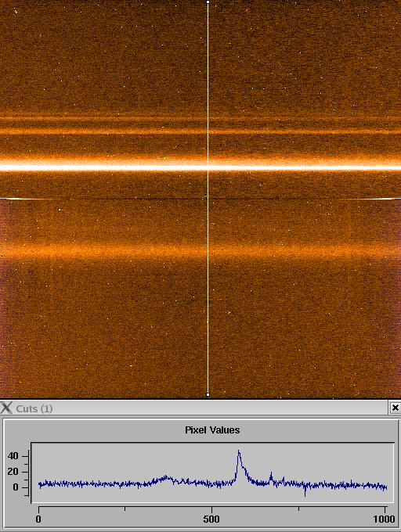Click the 500 label on the x-axis

coord(211,519)
